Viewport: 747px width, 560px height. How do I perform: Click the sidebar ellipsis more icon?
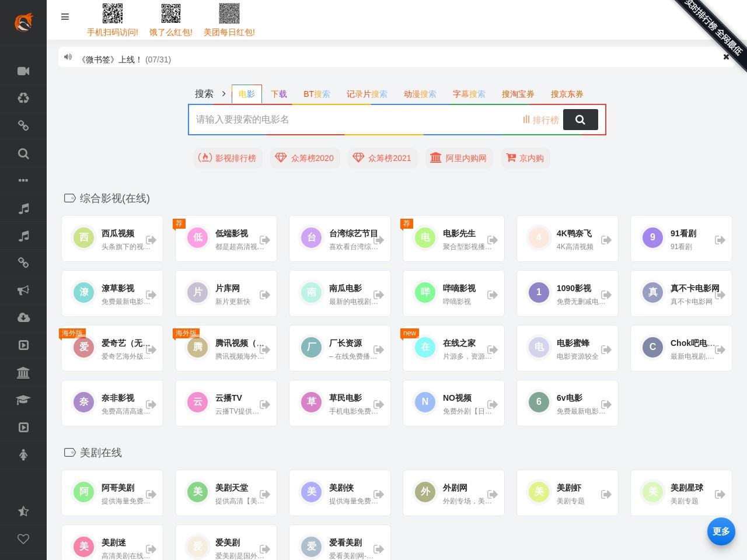tap(23, 180)
